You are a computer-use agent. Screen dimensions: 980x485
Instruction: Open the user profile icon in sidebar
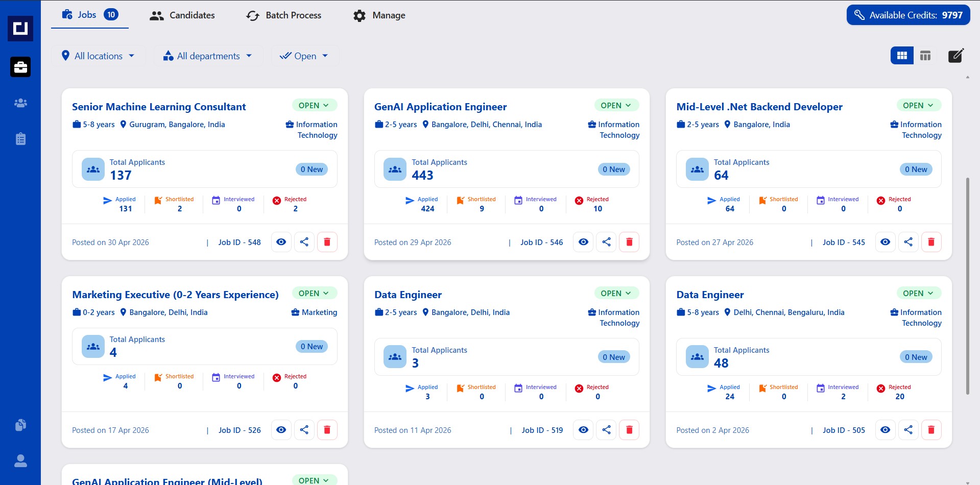[x=20, y=461]
